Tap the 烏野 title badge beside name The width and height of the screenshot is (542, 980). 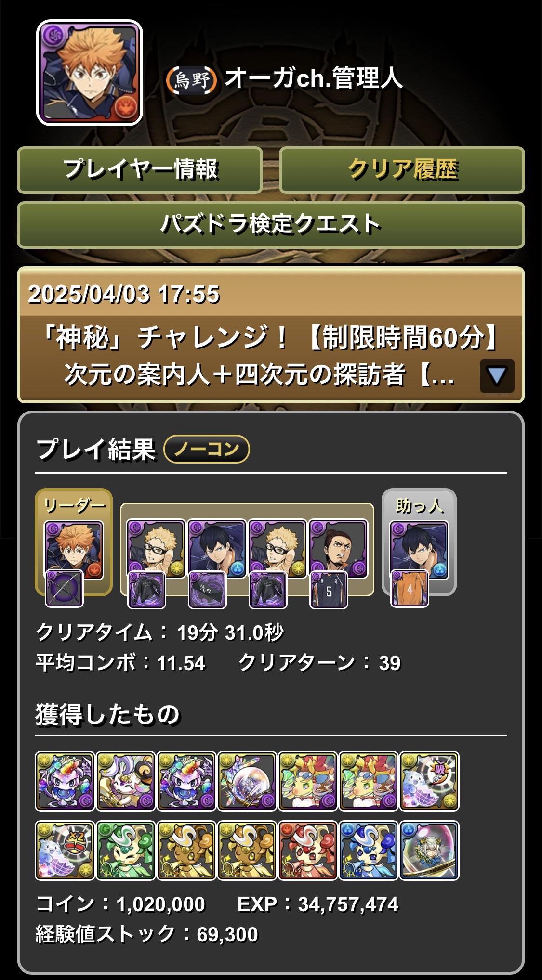(191, 80)
